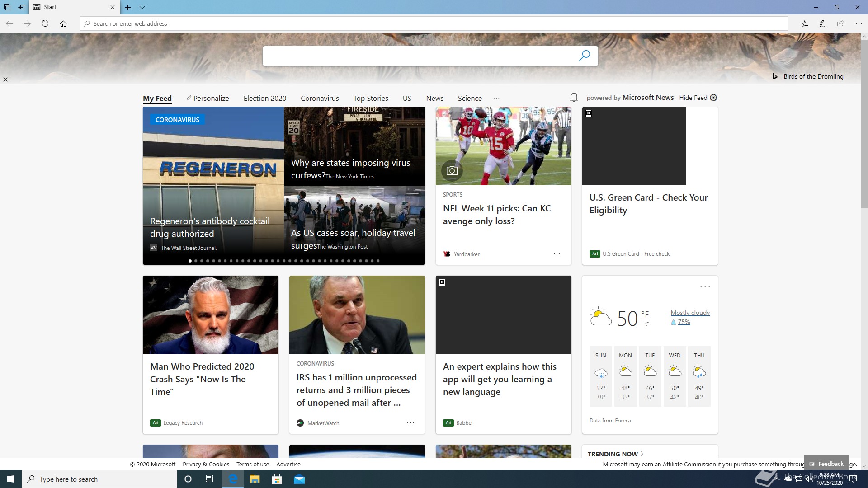The height and width of the screenshot is (488, 868).
Task: Select Sunday forecast column
Action: 601,376
